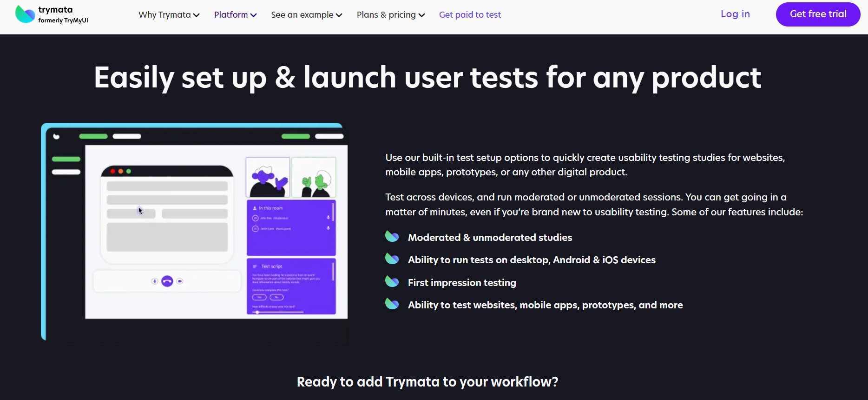Click Ability to test websites text
This screenshot has height=400, width=868.
click(545, 305)
